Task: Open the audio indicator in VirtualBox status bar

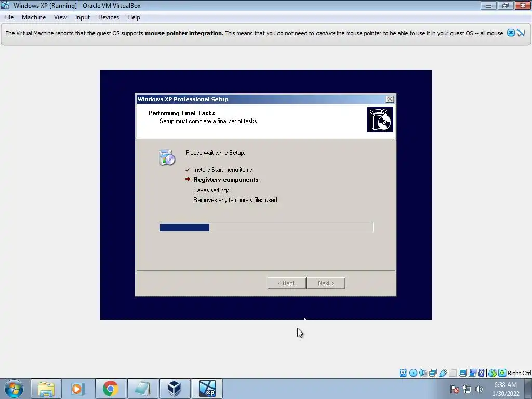Action: tap(423, 373)
